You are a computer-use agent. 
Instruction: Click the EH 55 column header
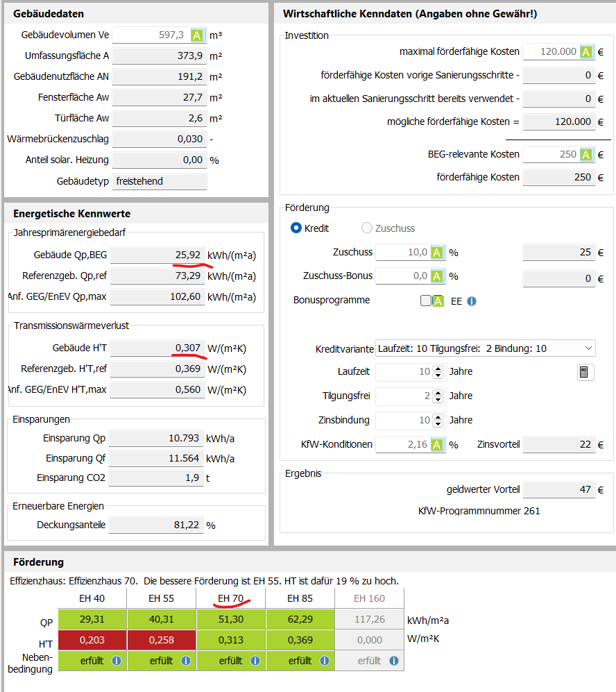click(x=162, y=598)
